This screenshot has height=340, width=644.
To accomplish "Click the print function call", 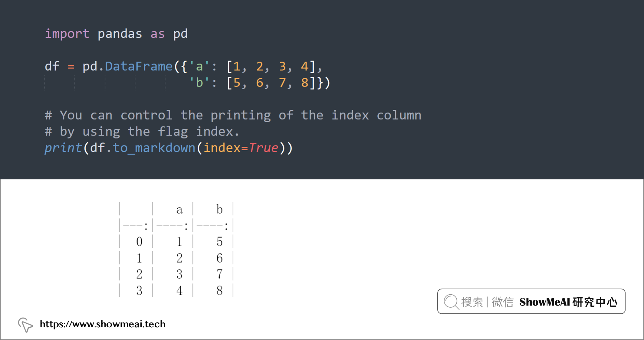I will point(63,148).
